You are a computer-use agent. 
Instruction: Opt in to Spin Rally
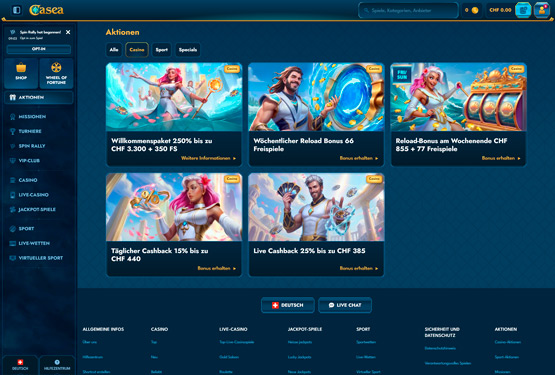(x=39, y=49)
